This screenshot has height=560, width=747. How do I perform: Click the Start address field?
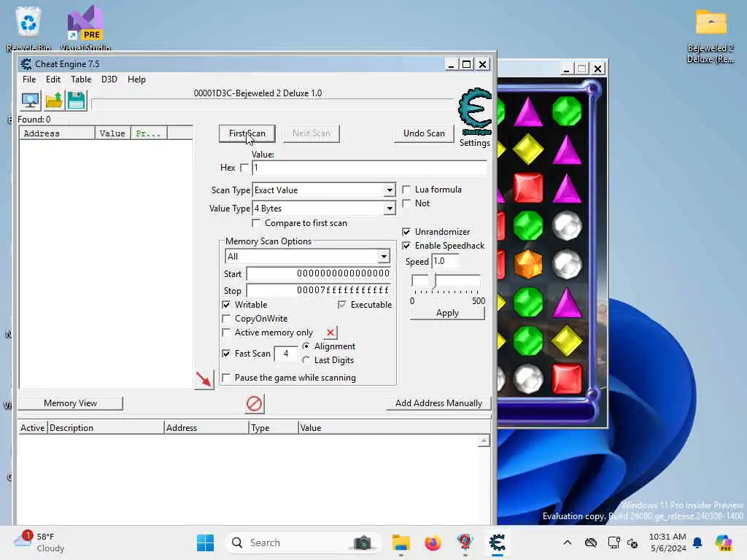319,274
